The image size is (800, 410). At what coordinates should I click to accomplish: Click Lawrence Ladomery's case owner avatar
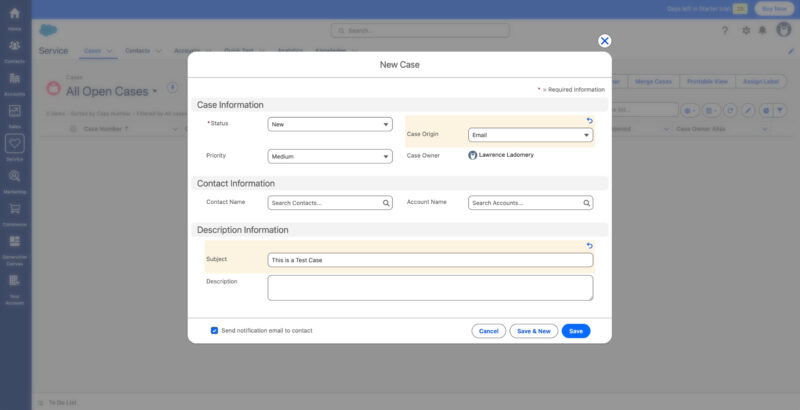pyautogui.click(x=472, y=155)
